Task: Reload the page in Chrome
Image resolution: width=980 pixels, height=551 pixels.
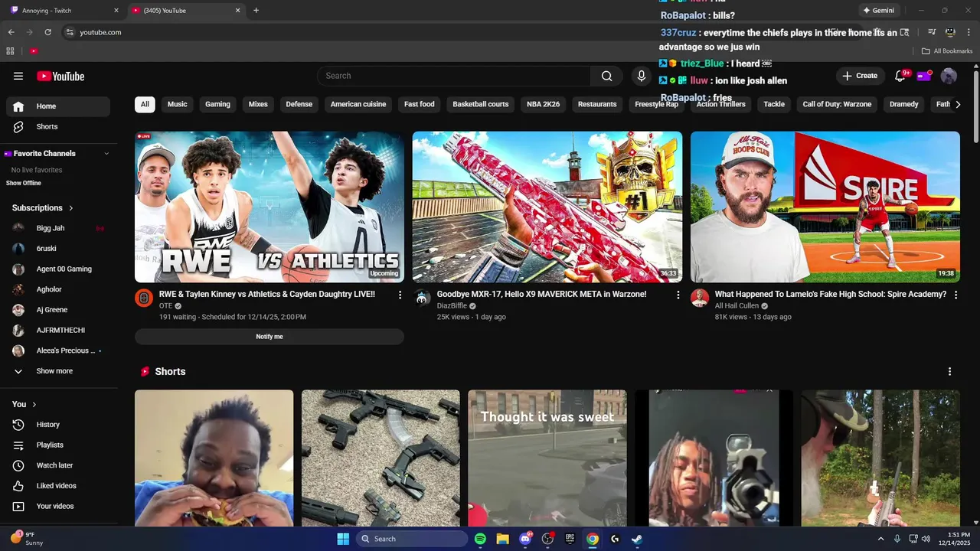Action: click(47, 32)
